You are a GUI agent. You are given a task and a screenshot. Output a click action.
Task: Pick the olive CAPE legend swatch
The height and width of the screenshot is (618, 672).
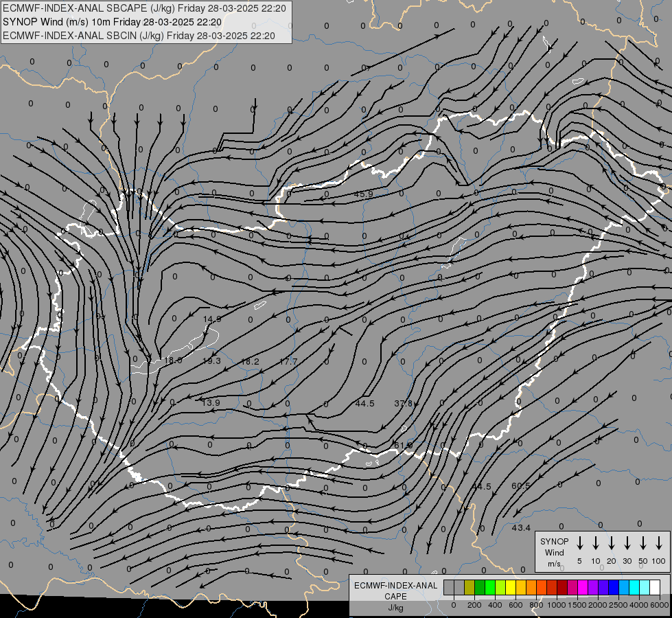[x=470, y=587]
